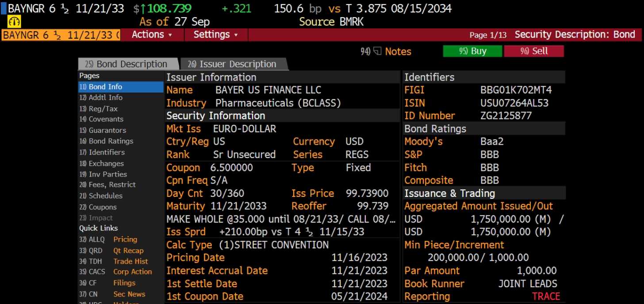The width and height of the screenshot is (644, 304).
Task: Click the Book Runner JOINT LEADS value
Action: click(528, 284)
